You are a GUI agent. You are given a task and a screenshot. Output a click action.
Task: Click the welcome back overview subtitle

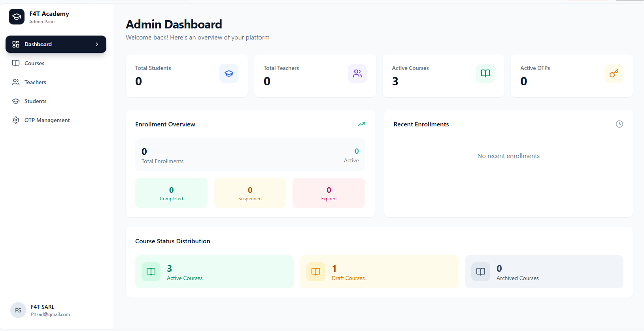[x=198, y=38]
